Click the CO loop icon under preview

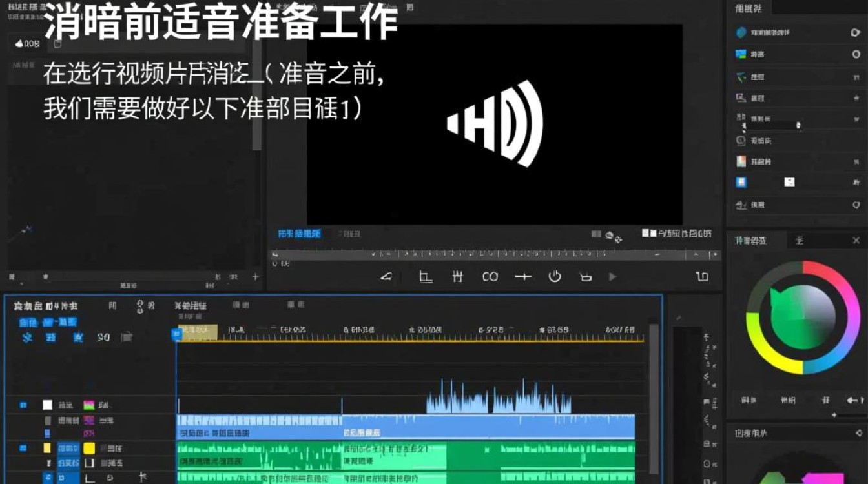490,277
